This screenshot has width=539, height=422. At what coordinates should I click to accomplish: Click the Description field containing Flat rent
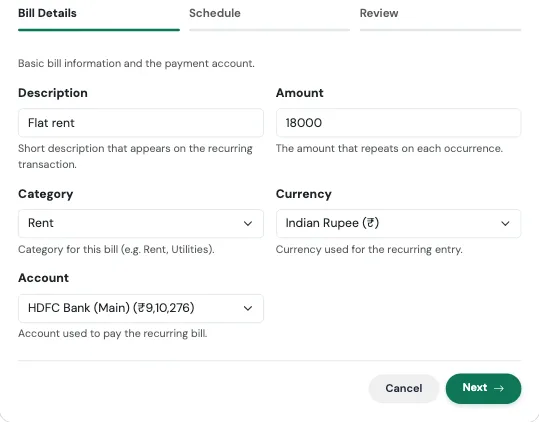tap(141, 123)
